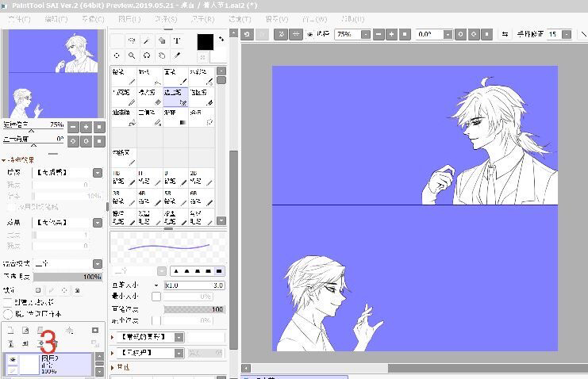Select the magnifier zoom tool
588x379 pixels.
[132, 56]
